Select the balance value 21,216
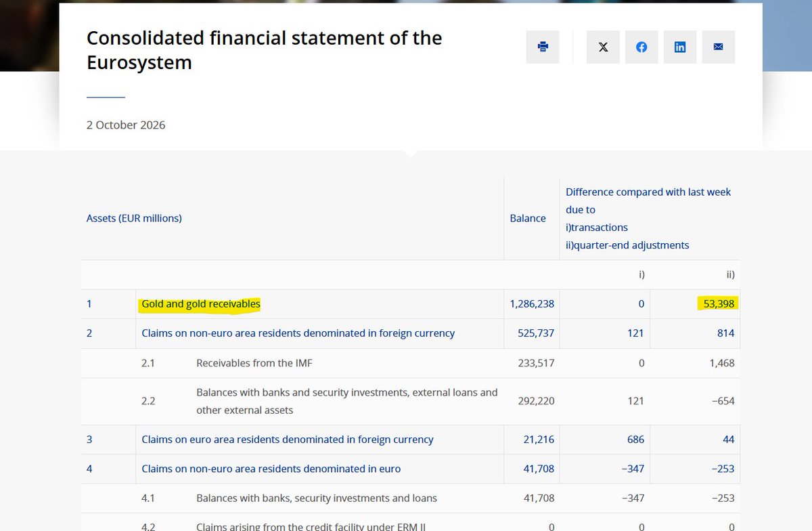The width and height of the screenshot is (812, 531). click(539, 440)
